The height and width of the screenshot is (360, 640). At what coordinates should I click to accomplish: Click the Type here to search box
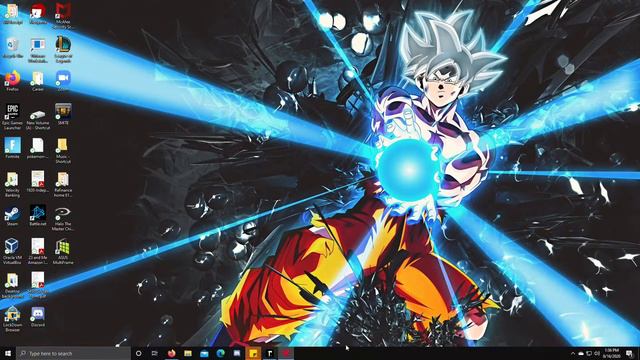pos(73,353)
